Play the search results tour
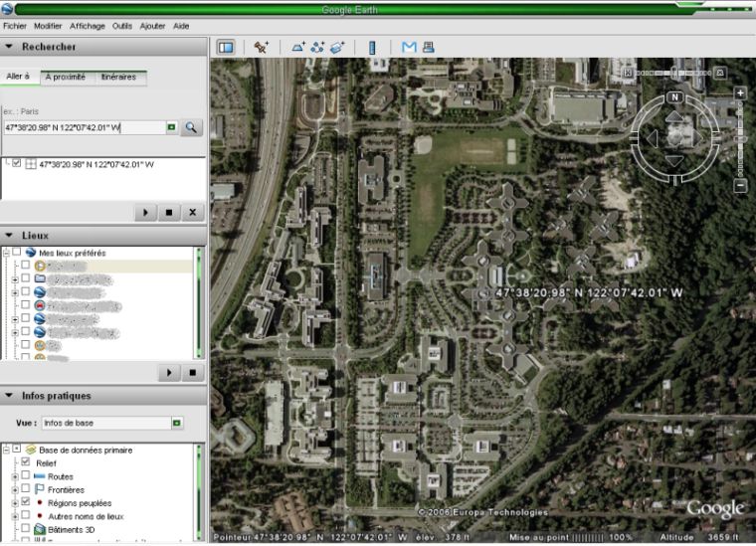 (145, 212)
